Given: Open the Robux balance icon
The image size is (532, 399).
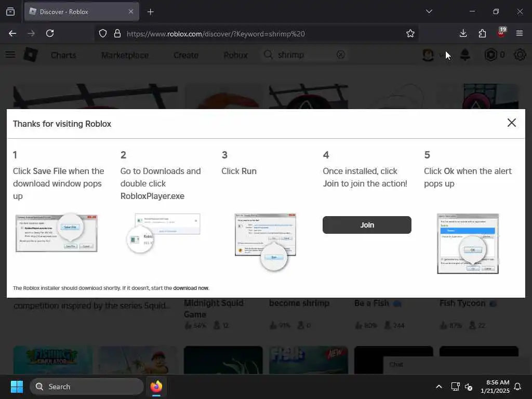Looking at the screenshot, I should 490,55.
